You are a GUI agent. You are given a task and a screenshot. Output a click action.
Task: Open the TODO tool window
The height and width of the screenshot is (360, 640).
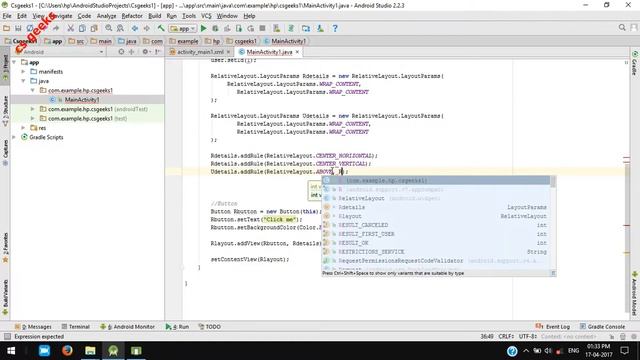[x=209, y=327]
